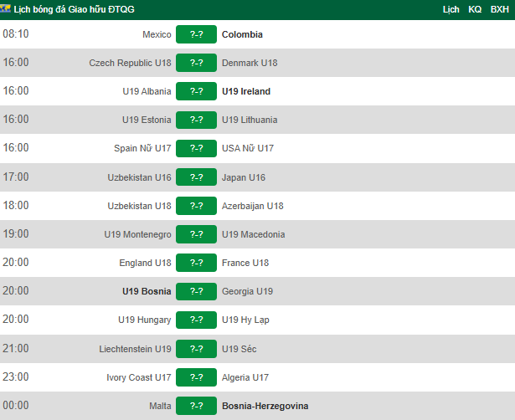Click the U19 Hungary vs Hy Lạp score
This screenshot has height=420, width=515.
coord(197,320)
